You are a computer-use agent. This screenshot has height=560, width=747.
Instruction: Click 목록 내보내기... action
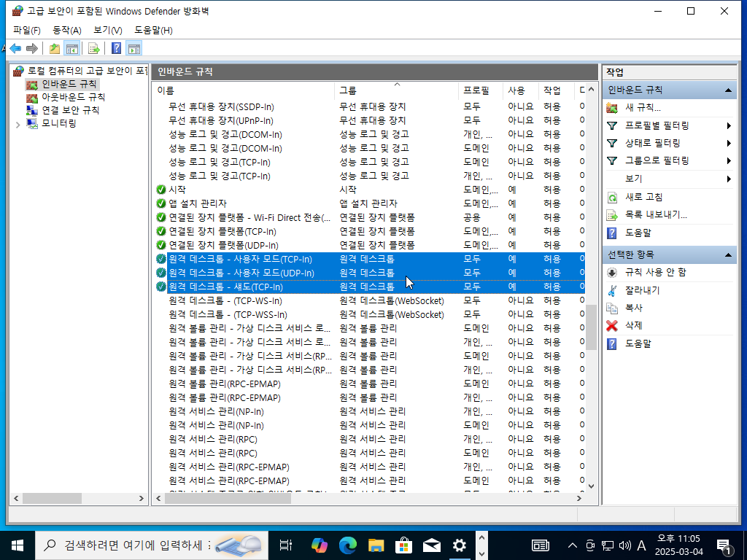tap(656, 215)
